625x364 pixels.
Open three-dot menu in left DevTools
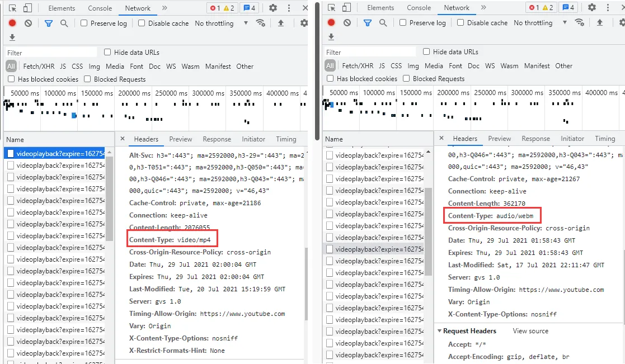click(x=289, y=8)
